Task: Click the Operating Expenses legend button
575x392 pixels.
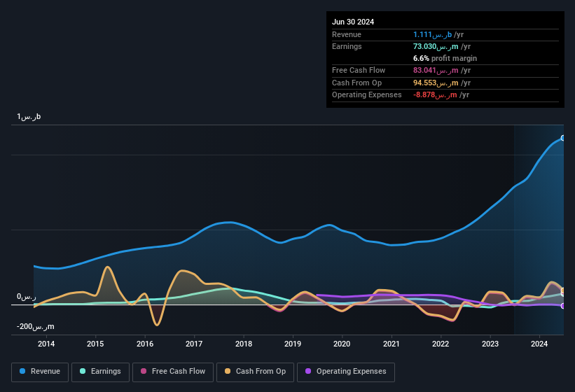Action: coord(345,372)
